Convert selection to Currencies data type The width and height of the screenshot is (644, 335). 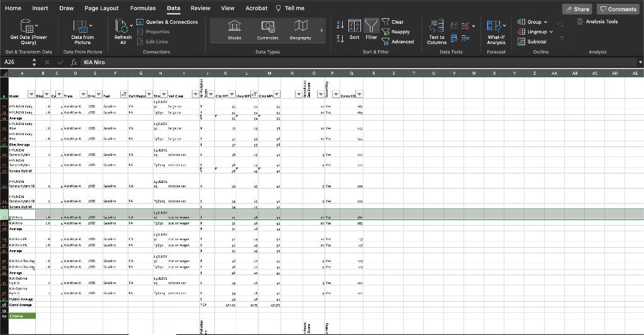point(268,30)
